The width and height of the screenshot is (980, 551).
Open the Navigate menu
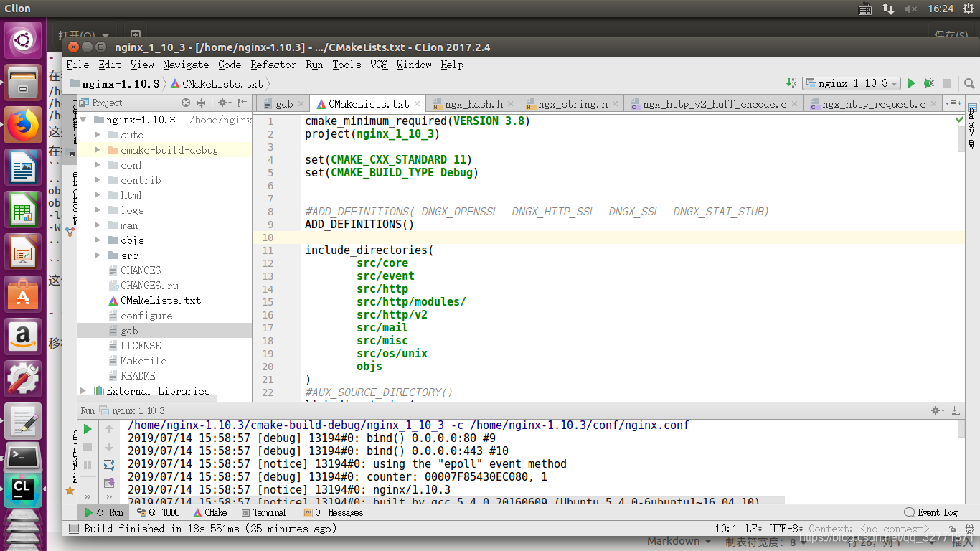[x=186, y=65]
